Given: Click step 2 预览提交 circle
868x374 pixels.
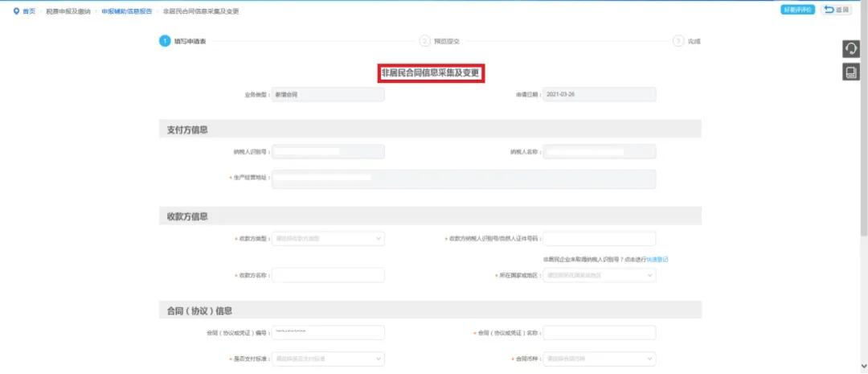Looking at the screenshot, I should (x=424, y=41).
